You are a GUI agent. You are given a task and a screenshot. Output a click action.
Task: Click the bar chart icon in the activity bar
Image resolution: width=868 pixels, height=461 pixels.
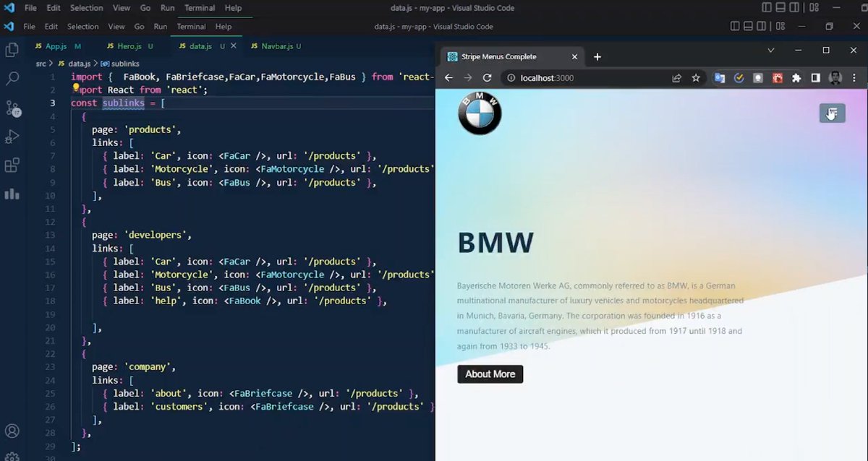tap(12, 194)
